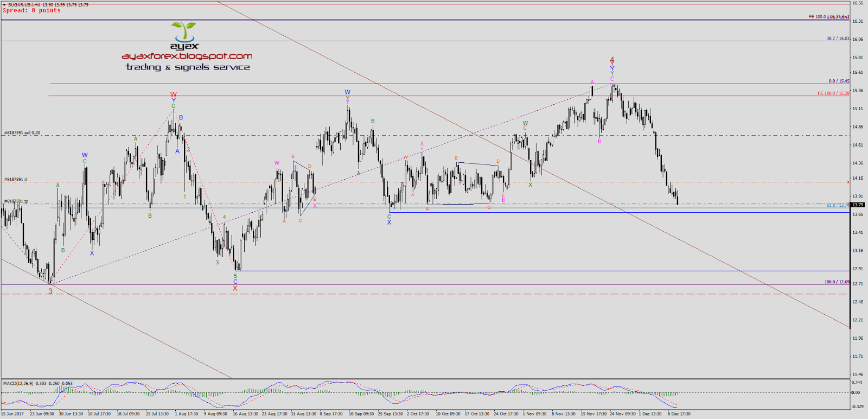
Task: Select the SUGAR.US.f,H4 chart title text
Action: [x=24, y=5]
